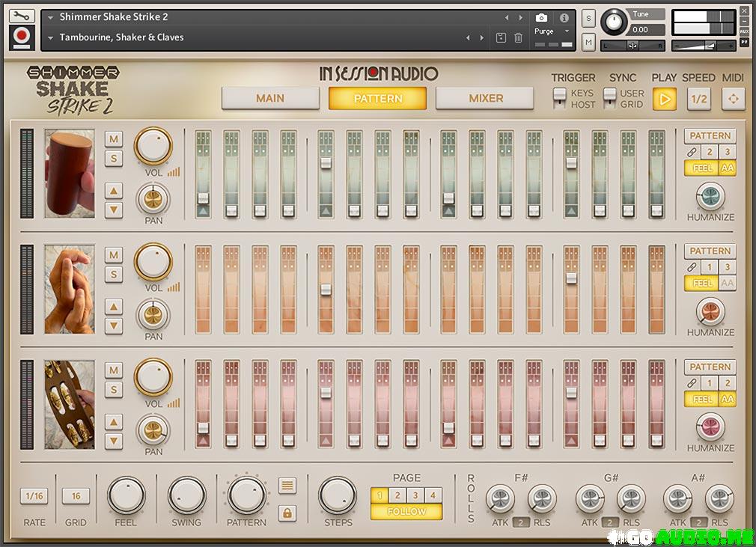Select PAGE 4
Viewport: 756px width, 547px height.
[433, 495]
